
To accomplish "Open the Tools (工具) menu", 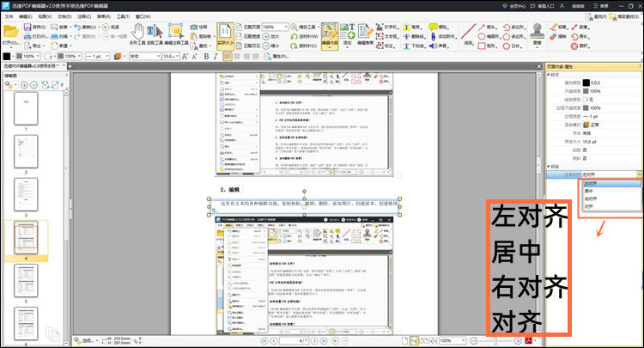I will tap(123, 16).
